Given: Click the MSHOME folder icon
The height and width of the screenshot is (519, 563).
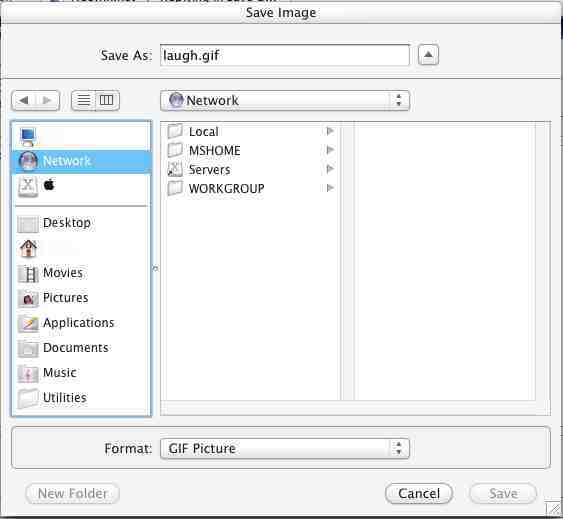Looking at the screenshot, I should tap(175, 150).
